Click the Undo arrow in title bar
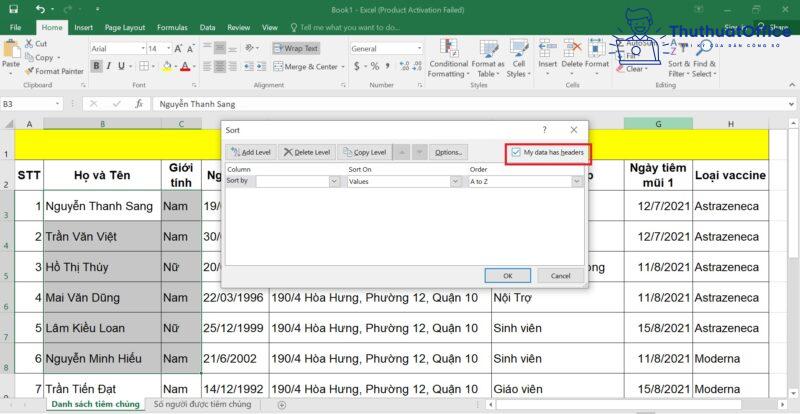Viewport: 800px width, 414px height. tap(40, 9)
